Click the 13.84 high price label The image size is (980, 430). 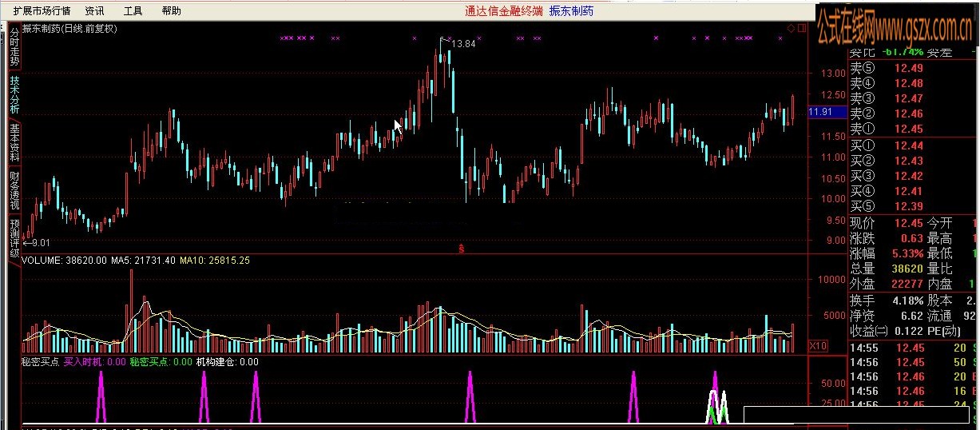coord(463,44)
